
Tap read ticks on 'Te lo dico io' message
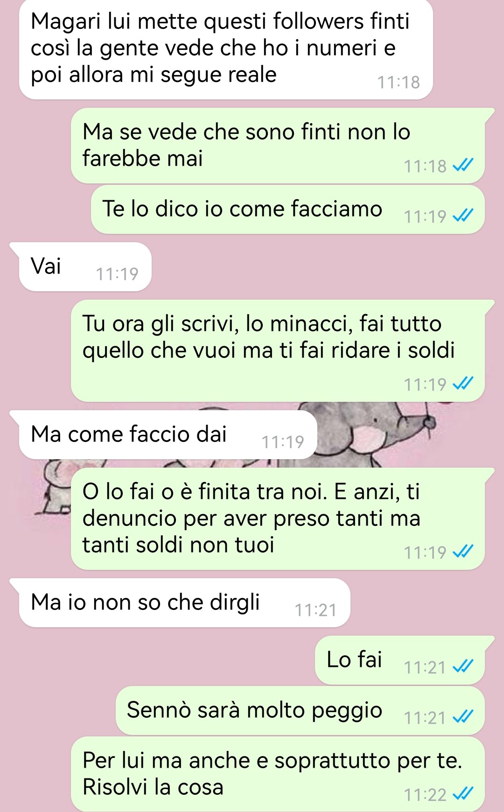tap(463, 215)
